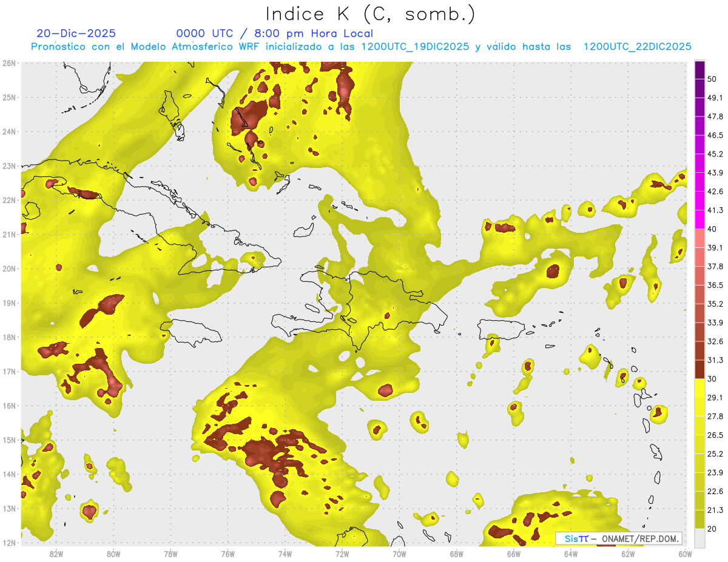Screen dimensions: 728x562
Task: Click the latitude label "25N"
Action: click(9, 98)
